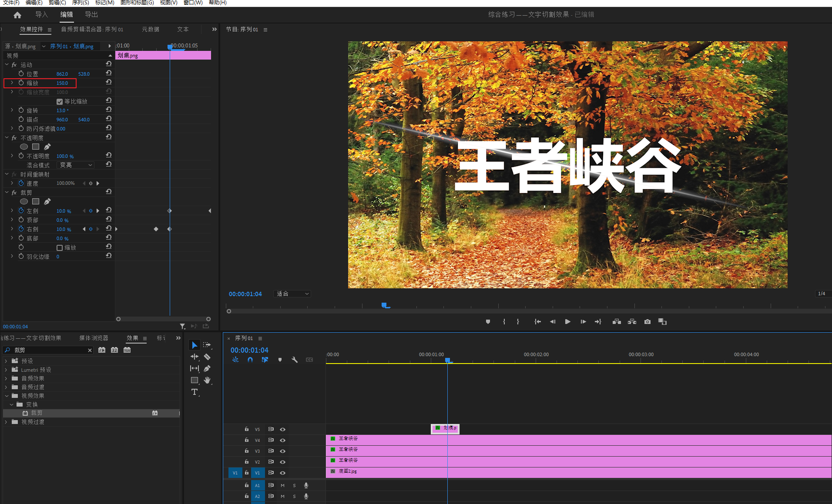Viewport: 832px width, 504px height.
Task: Click the 缩放 value 150.0 field
Action: [x=62, y=83]
